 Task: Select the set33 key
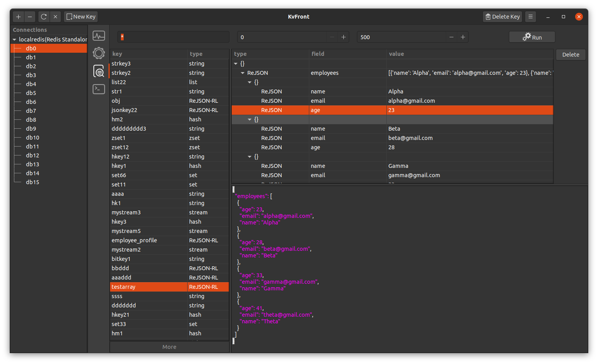pyautogui.click(x=169, y=324)
